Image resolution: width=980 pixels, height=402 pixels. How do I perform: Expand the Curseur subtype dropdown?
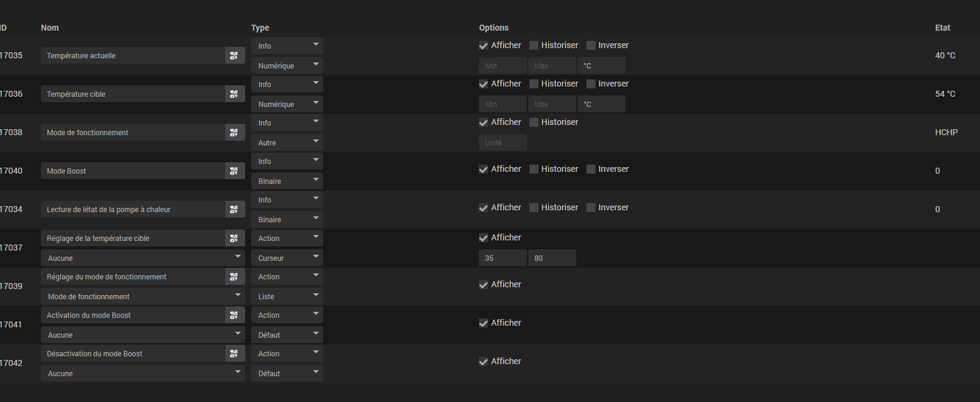[x=287, y=258]
